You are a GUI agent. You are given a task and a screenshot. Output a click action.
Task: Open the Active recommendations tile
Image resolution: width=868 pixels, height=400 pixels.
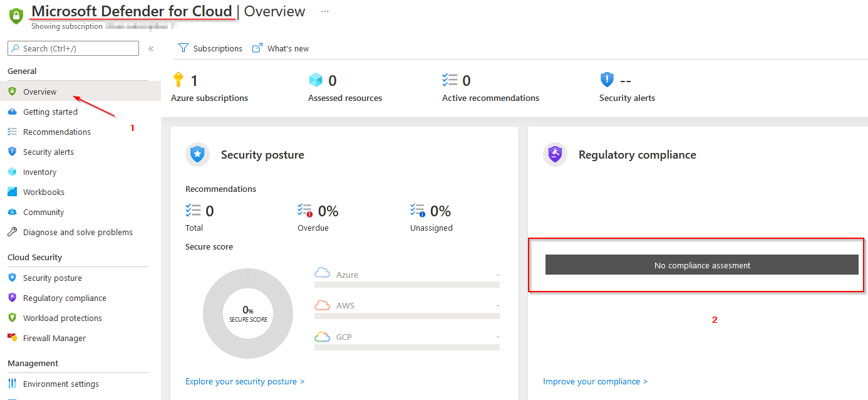490,87
